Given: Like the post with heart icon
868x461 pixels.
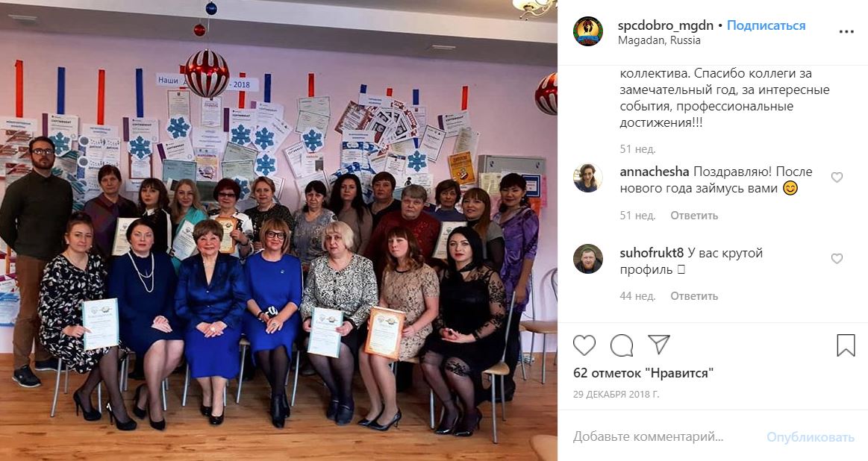Looking at the screenshot, I should pos(584,345).
